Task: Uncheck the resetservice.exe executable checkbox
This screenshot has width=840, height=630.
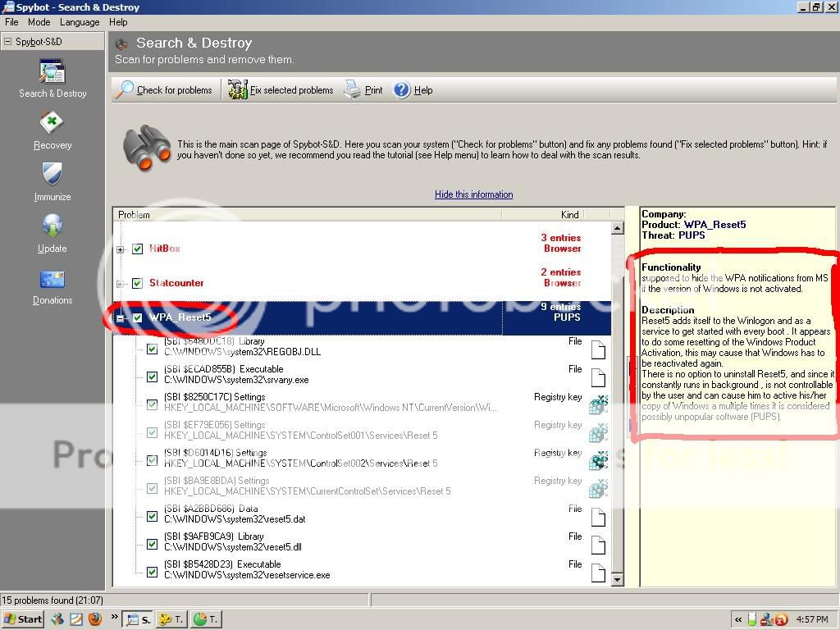Action: (x=152, y=572)
